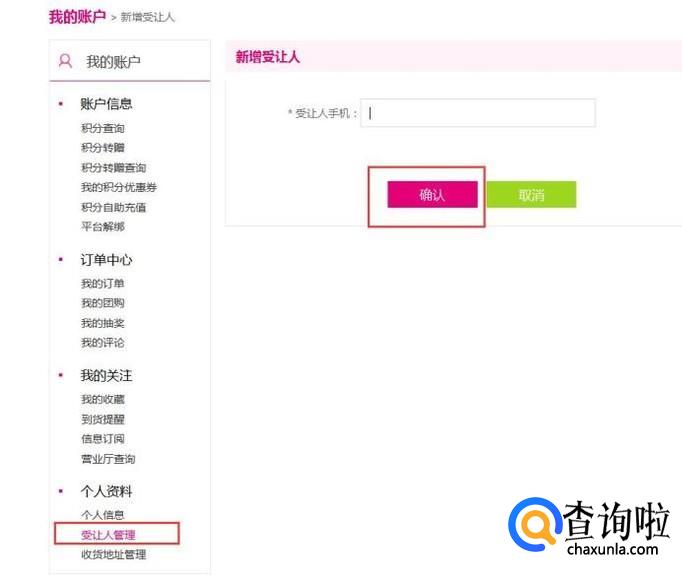This screenshot has width=682, height=580.
Task: Open 积分自助充值 link
Action: point(113,207)
